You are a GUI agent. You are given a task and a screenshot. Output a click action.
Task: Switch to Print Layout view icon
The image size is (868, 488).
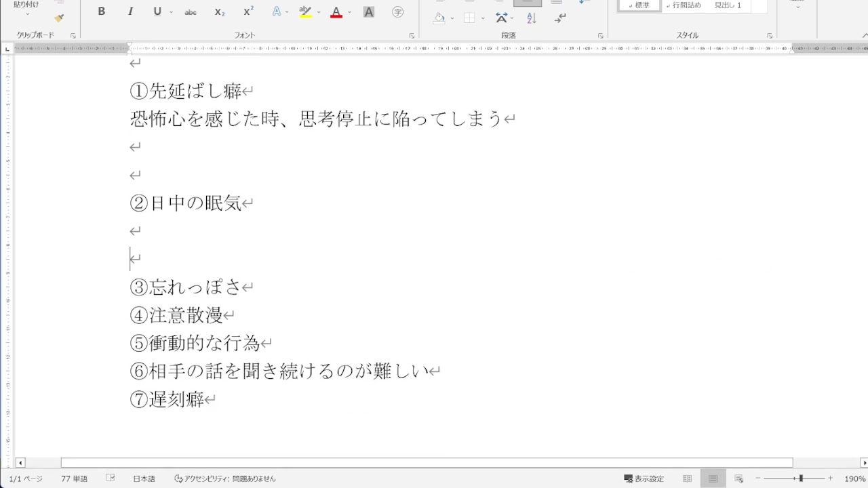pyautogui.click(x=713, y=479)
